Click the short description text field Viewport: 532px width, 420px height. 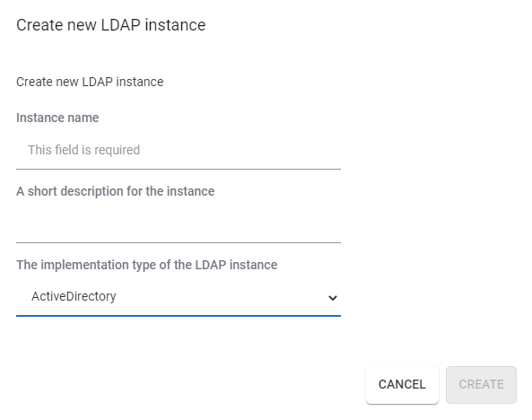tap(179, 223)
